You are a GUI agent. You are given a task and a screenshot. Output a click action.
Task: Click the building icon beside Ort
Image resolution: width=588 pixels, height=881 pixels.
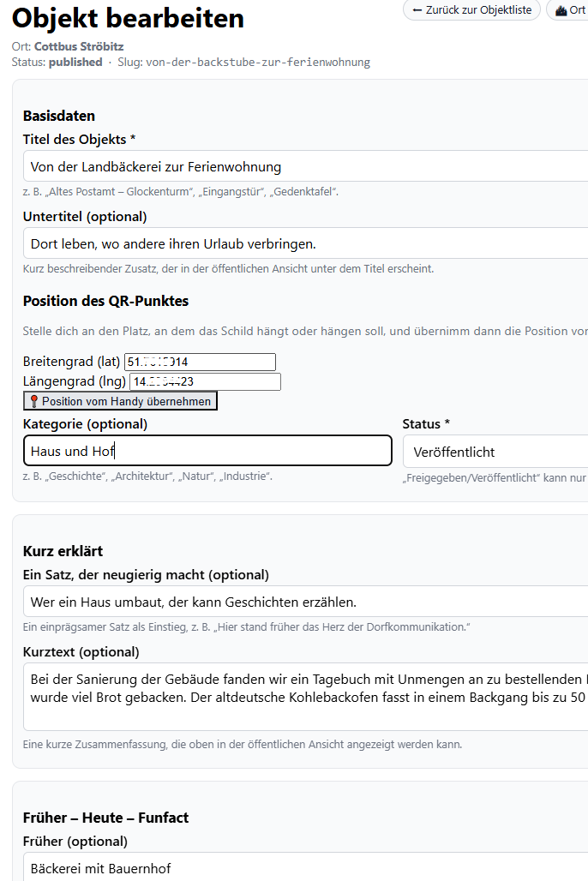pyautogui.click(x=560, y=10)
